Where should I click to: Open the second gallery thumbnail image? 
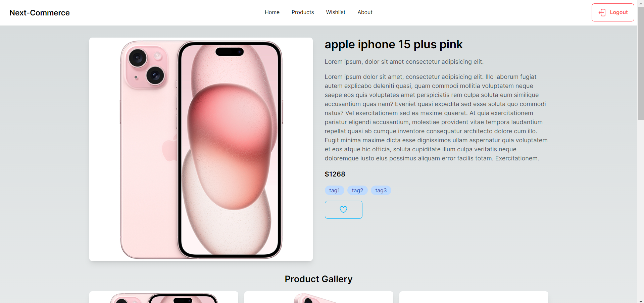point(319,297)
